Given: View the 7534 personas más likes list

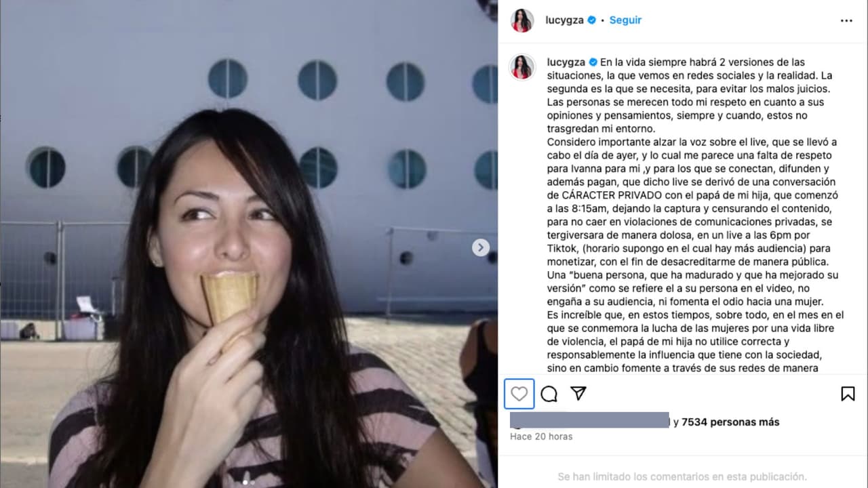Looking at the screenshot, I should 730,422.
